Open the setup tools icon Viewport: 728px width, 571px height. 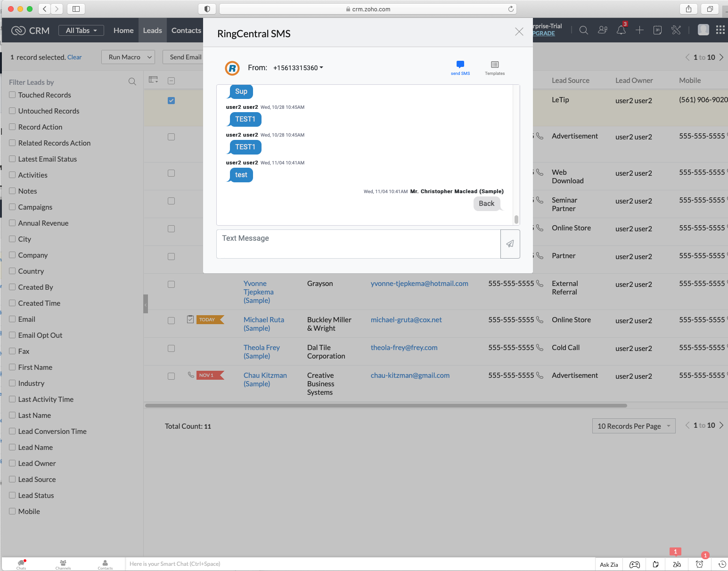[676, 30]
